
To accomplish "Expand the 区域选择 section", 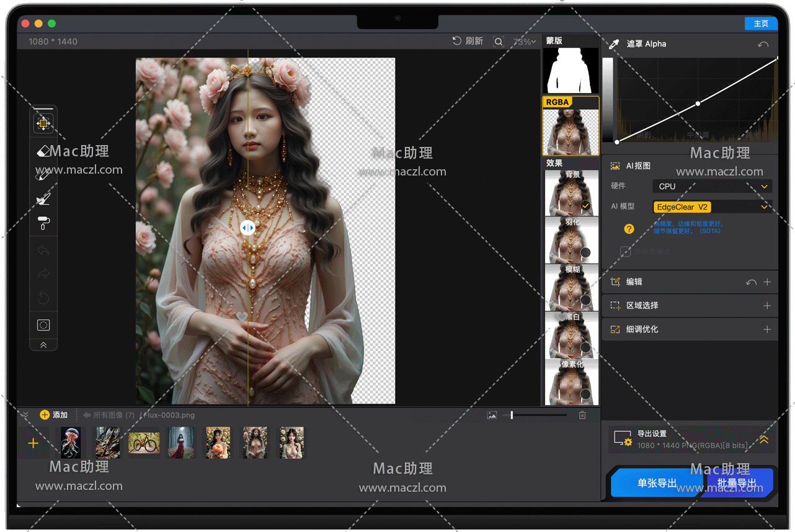I will pos(767,306).
